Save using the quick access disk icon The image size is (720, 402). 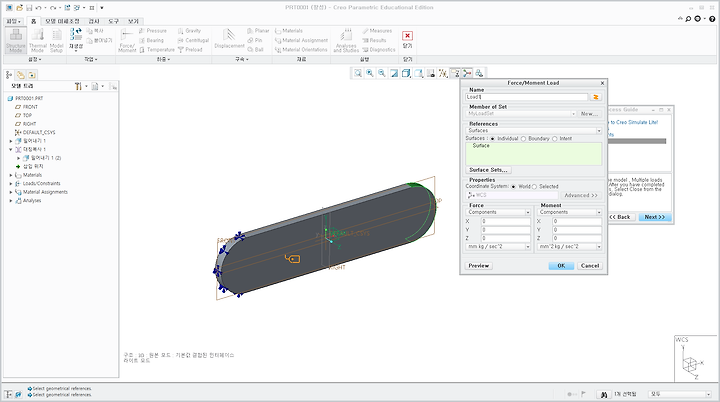click(29, 8)
